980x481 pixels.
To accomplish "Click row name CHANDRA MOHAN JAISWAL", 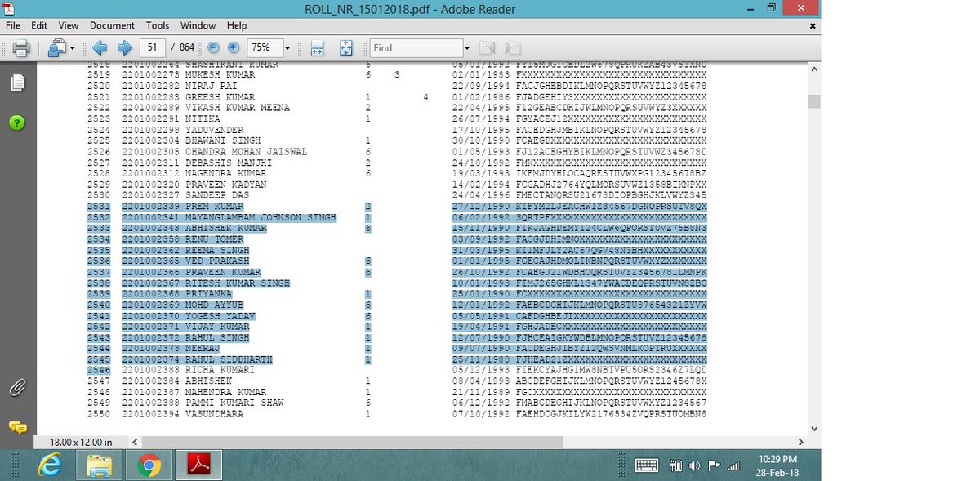I will click(x=247, y=152).
